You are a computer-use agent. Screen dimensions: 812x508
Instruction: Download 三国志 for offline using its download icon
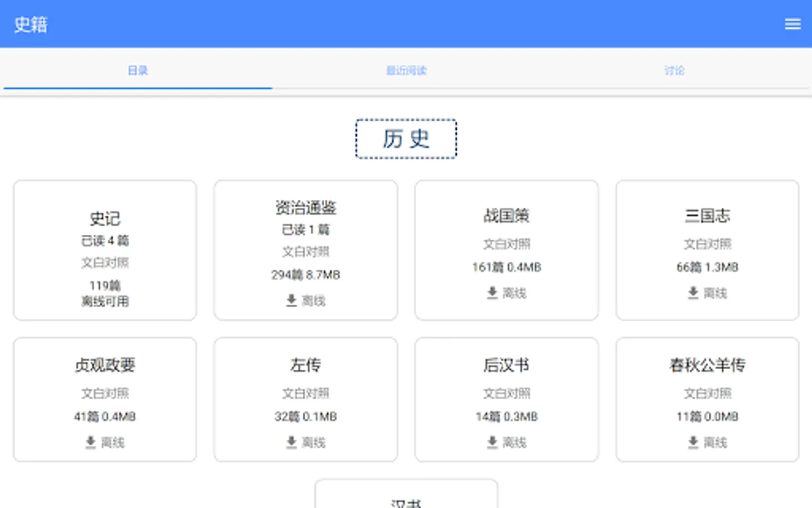pyautogui.click(x=694, y=292)
